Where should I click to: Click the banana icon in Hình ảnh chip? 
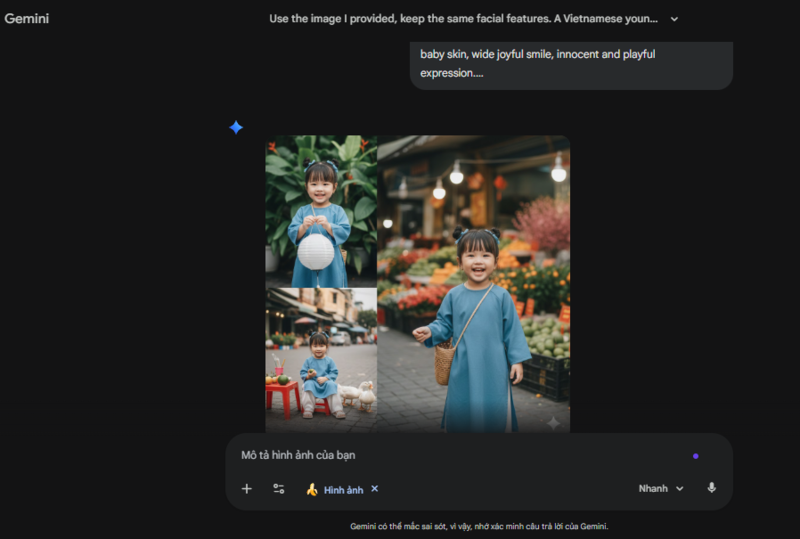312,489
